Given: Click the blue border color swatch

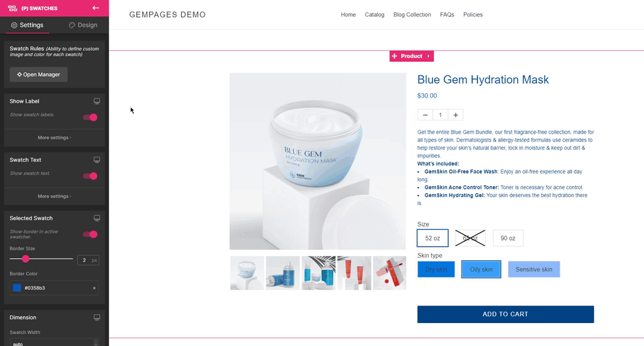Looking at the screenshot, I should (17, 288).
